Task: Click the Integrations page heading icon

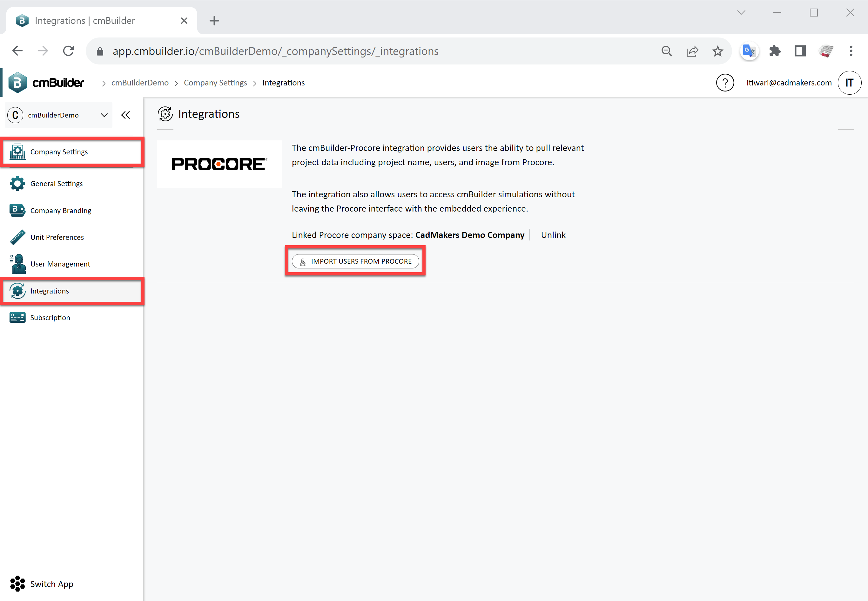Action: (165, 114)
